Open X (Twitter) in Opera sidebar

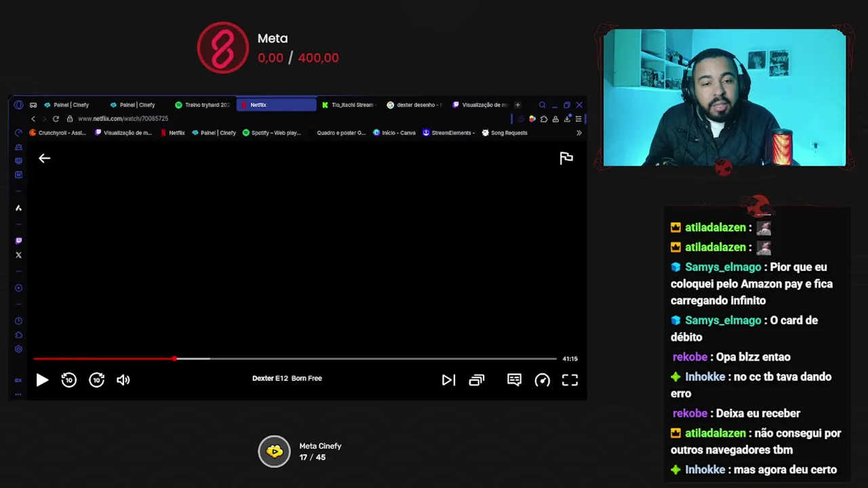(18, 256)
